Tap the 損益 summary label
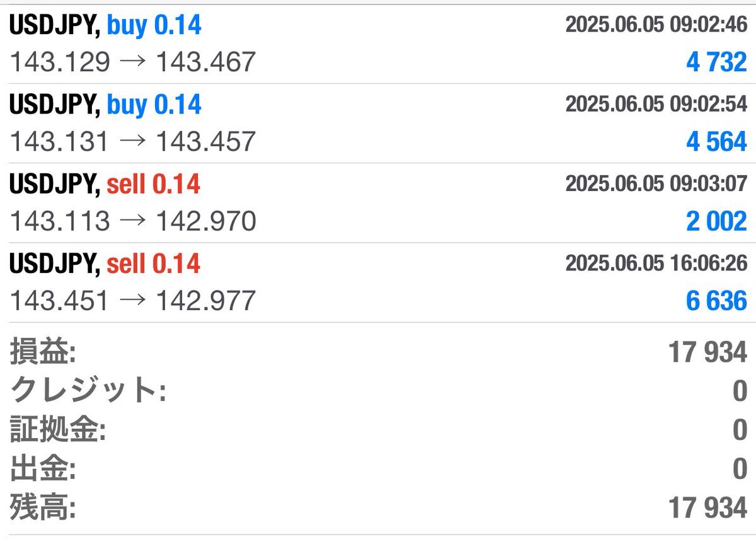 pos(43,352)
